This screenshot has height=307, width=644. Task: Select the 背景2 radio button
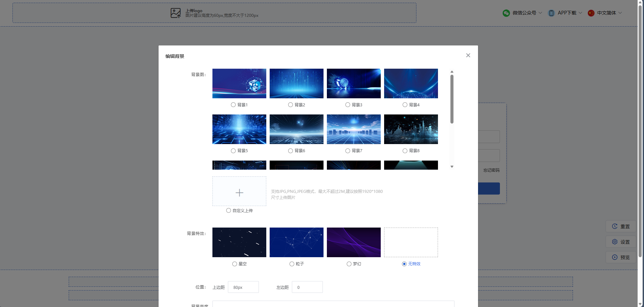pyautogui.click(x=291, y=105)
